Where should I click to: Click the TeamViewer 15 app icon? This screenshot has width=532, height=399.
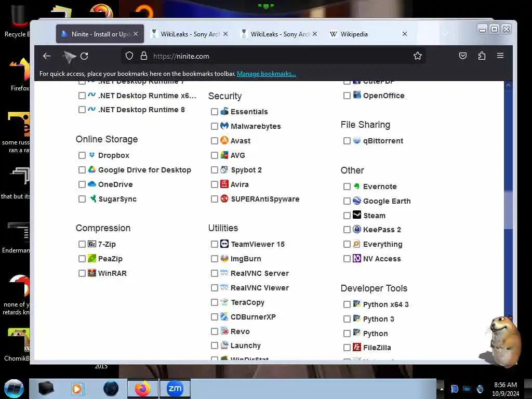(x=224, y=244)
